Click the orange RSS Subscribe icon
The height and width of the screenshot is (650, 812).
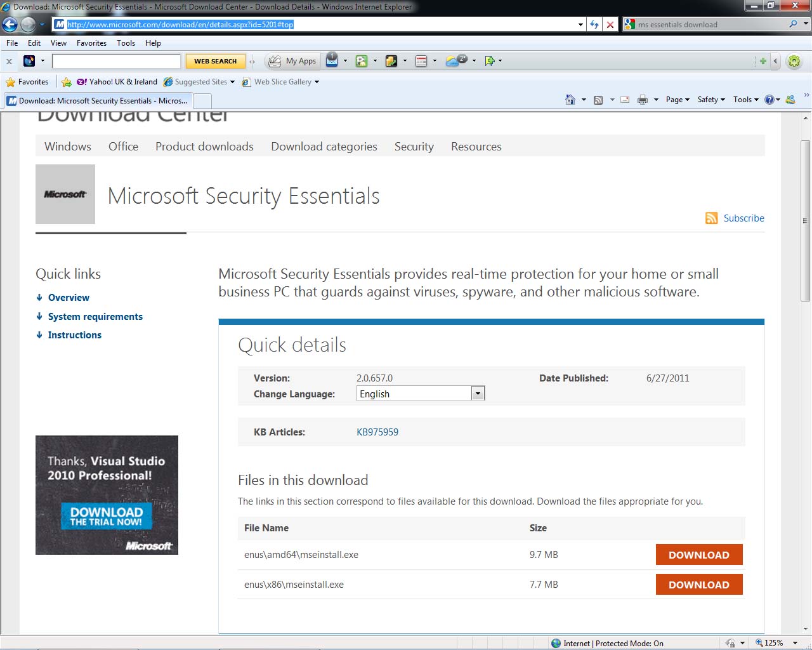pos(712,218)
